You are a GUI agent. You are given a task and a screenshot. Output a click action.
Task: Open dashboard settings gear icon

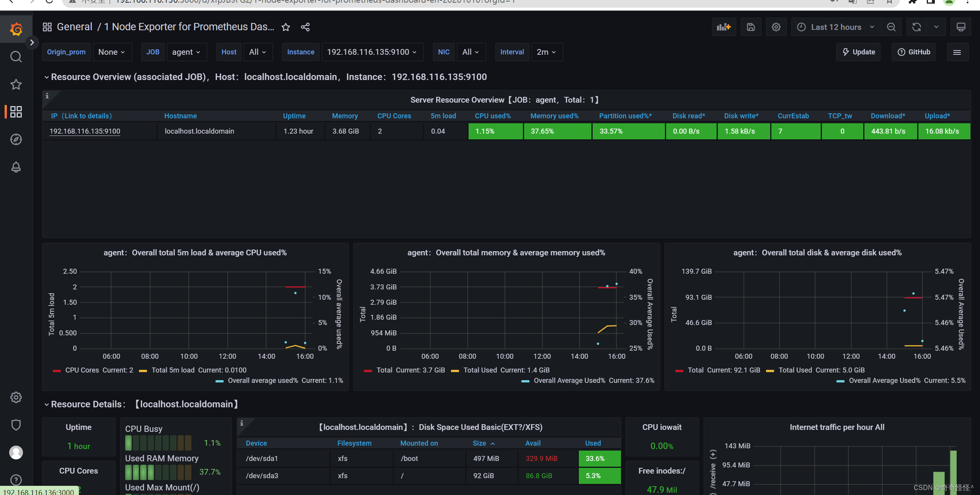click(x=776, y=27)
